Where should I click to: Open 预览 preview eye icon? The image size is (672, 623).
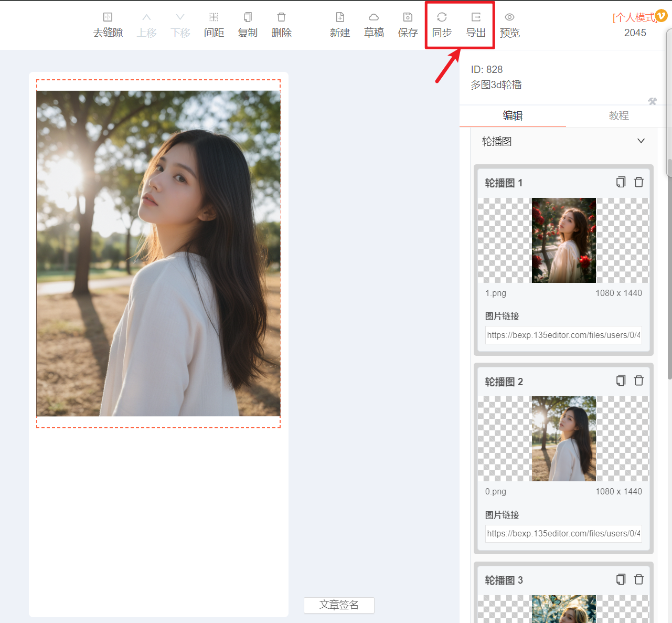click(x=509, y=17)
